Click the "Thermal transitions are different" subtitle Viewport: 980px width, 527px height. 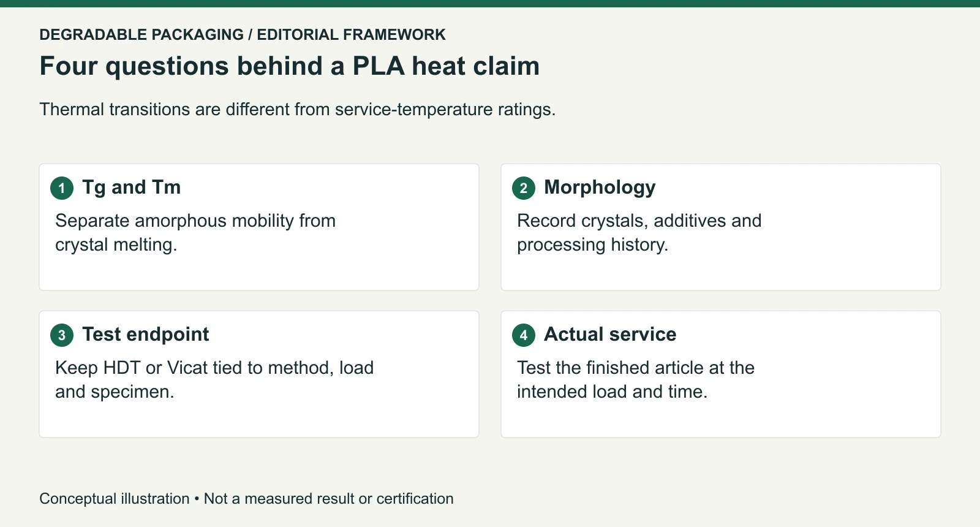pos(298,109)
